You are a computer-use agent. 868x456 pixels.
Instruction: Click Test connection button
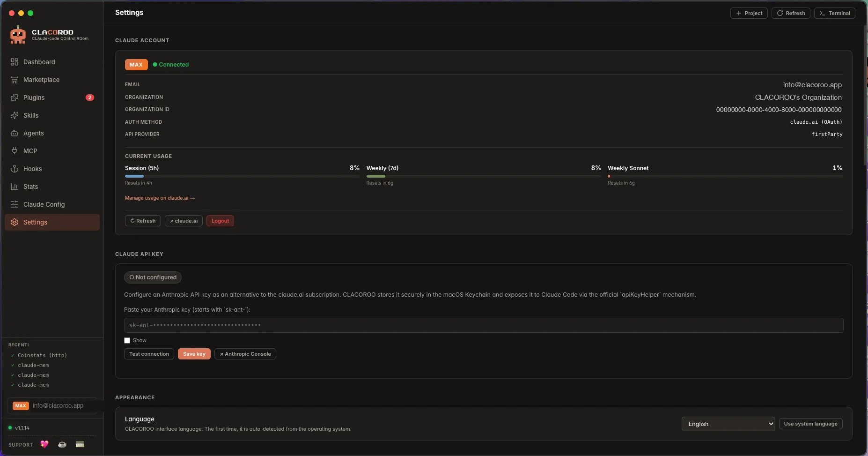click(149, 354)
